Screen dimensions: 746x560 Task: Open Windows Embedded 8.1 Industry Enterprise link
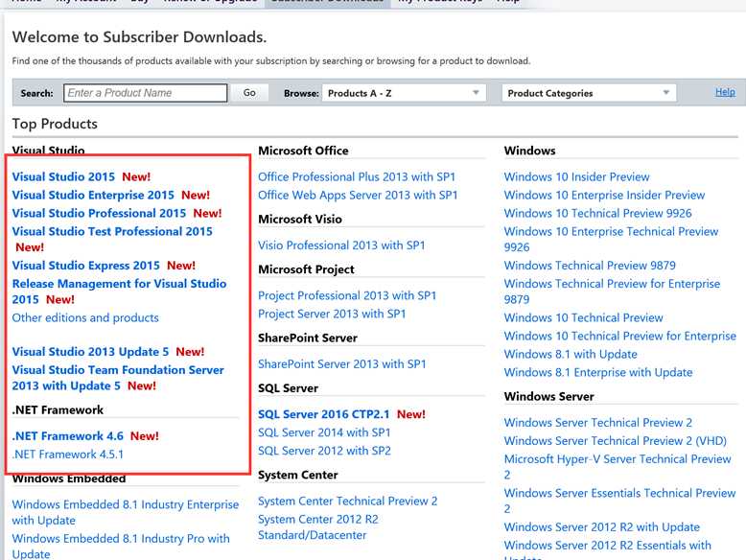[x=125, y=512]
